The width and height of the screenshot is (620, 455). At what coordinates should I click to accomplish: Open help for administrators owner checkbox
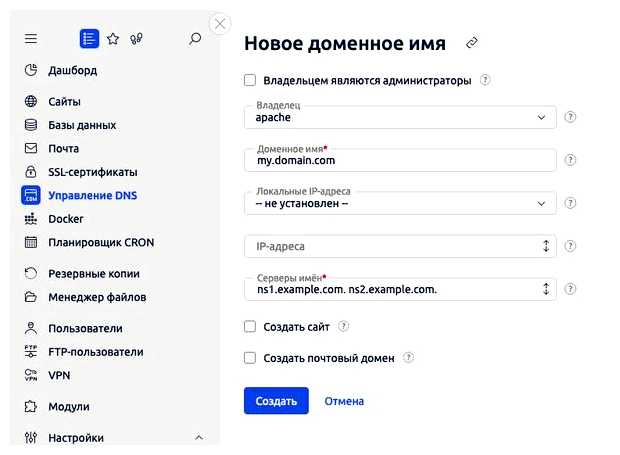(485, 80)
